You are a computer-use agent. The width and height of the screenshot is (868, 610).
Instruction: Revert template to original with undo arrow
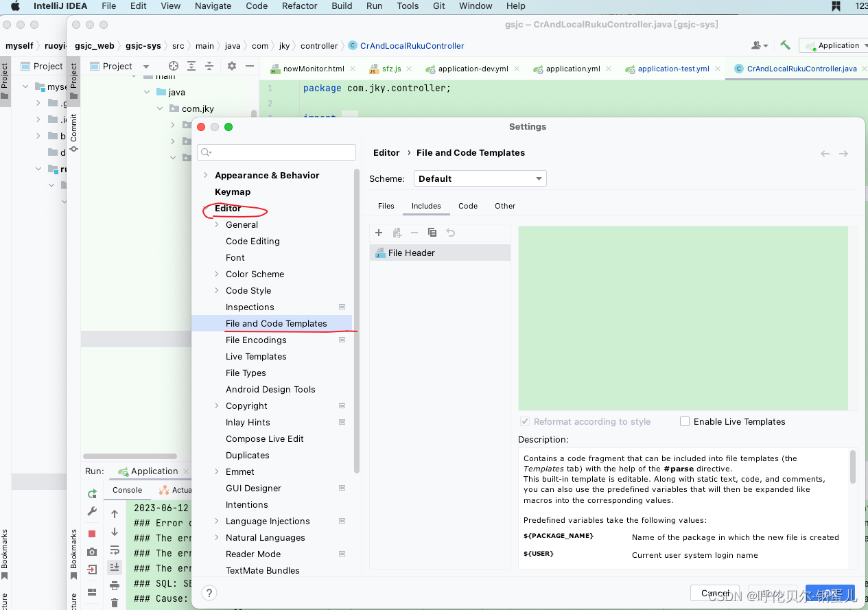pyautogui.click(x=450, y=233)
